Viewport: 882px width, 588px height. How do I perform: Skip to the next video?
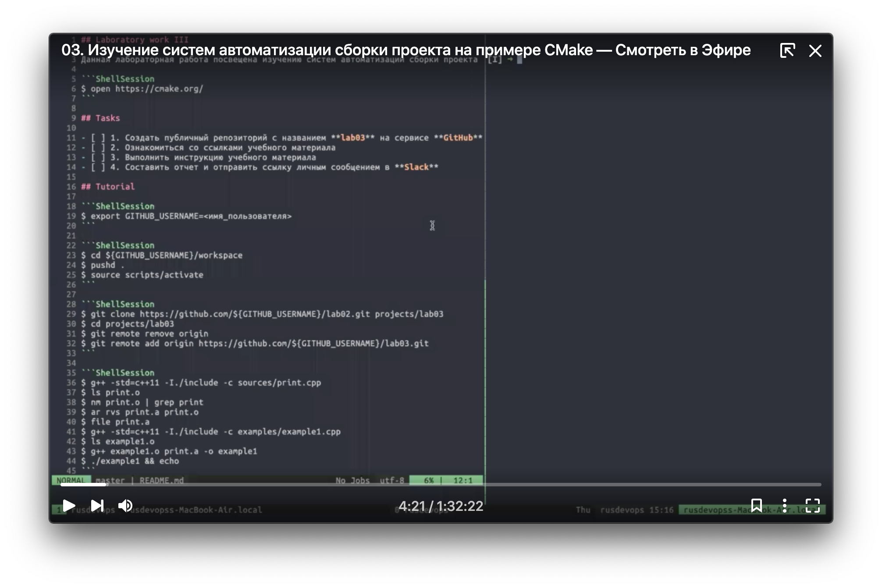tap(97, 506)
